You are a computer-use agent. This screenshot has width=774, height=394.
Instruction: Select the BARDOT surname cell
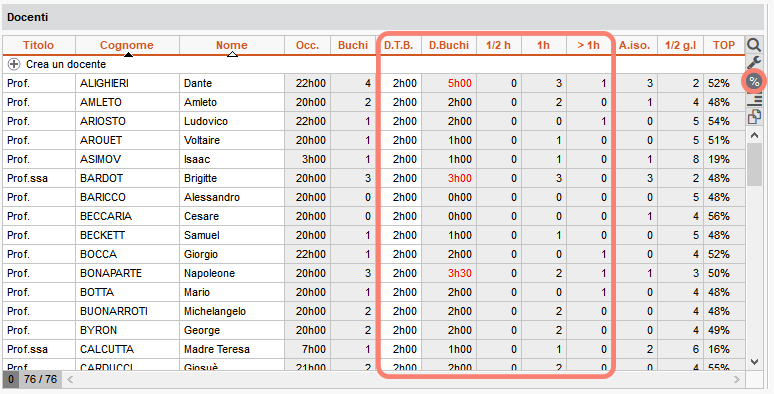(x=127, y=178)
